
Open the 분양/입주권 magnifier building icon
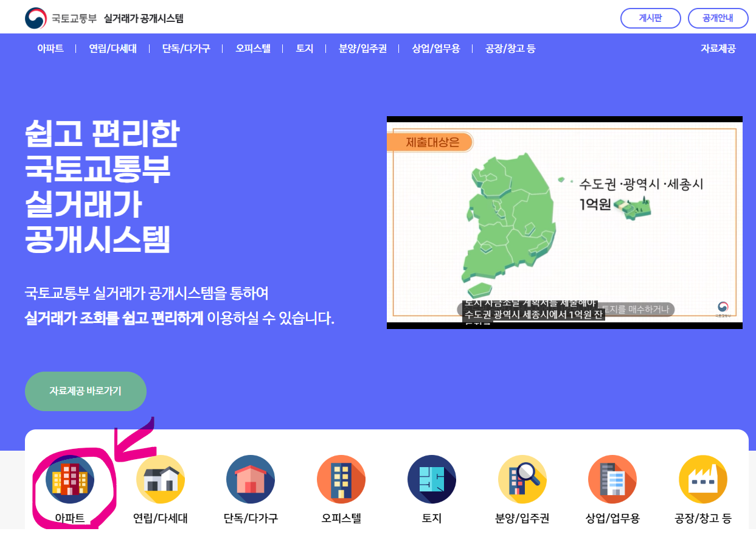[x=522, y=479]
